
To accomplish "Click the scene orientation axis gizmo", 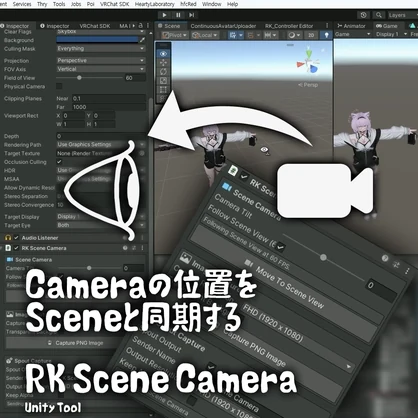I will 309,62.
